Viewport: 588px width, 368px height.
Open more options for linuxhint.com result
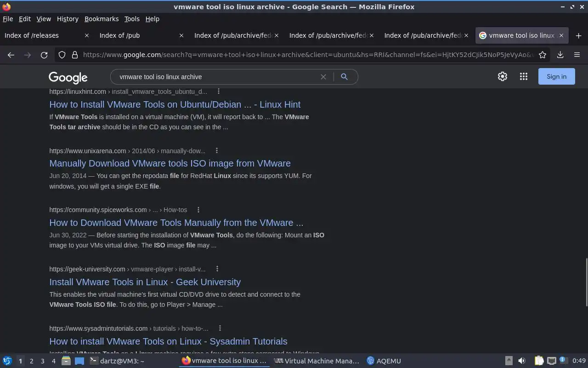point(219,92)
